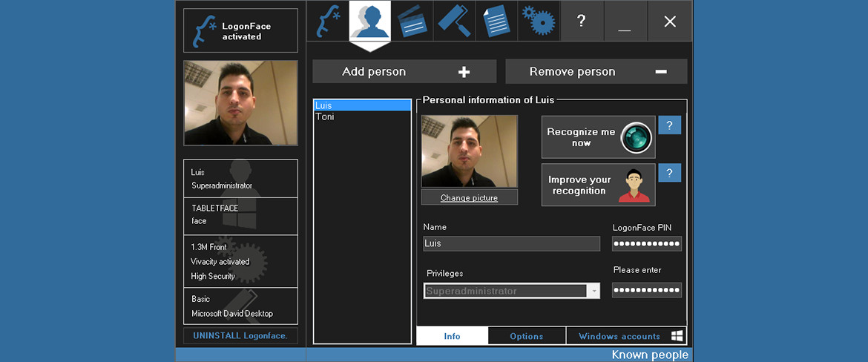868x362 pixels.
Task: Click the Change picture link
Action: pyautogui.click(x=470, y=197)
